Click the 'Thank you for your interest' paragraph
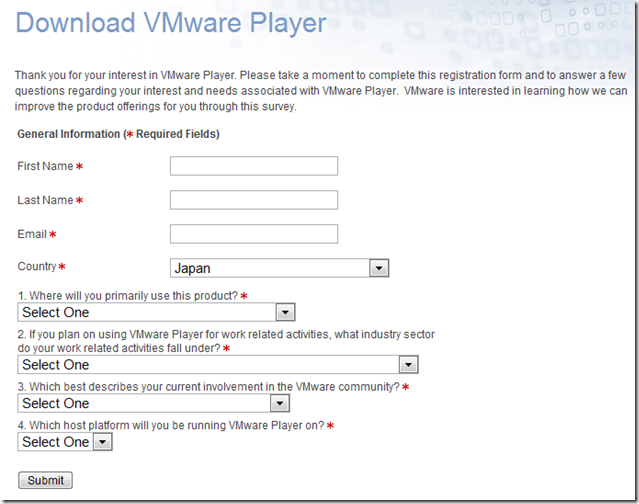Screen dimensions: 639x504 (321, 91)
